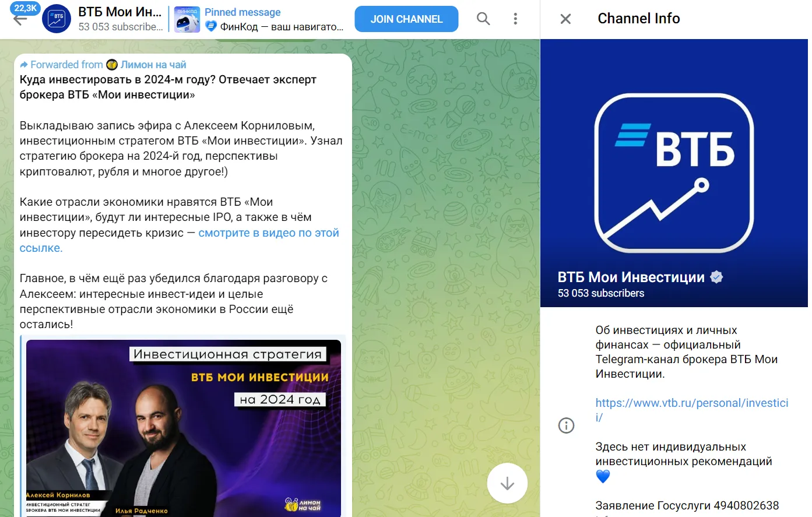812x517 pixels.
Task: Close the Channel Info panel
Action: coord(565,19)
